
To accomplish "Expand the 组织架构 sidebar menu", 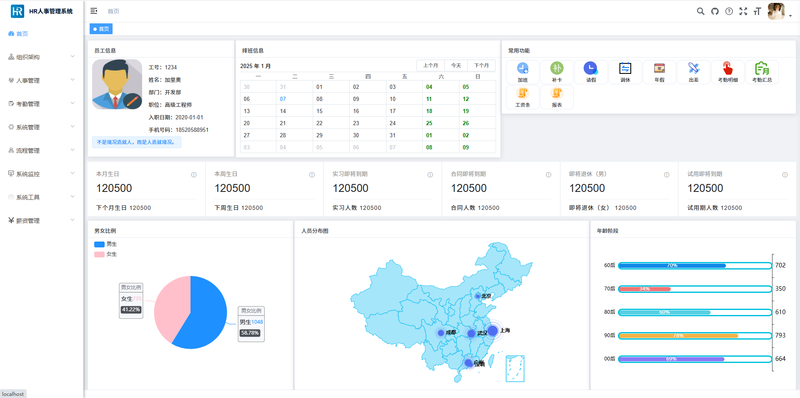I will pos(42,57).
